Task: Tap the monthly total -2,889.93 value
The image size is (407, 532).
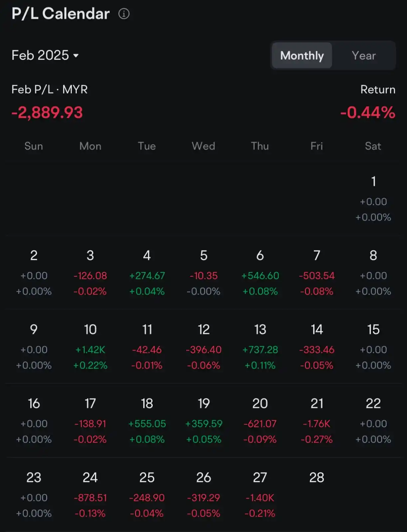Action: (x=47, y=113)
